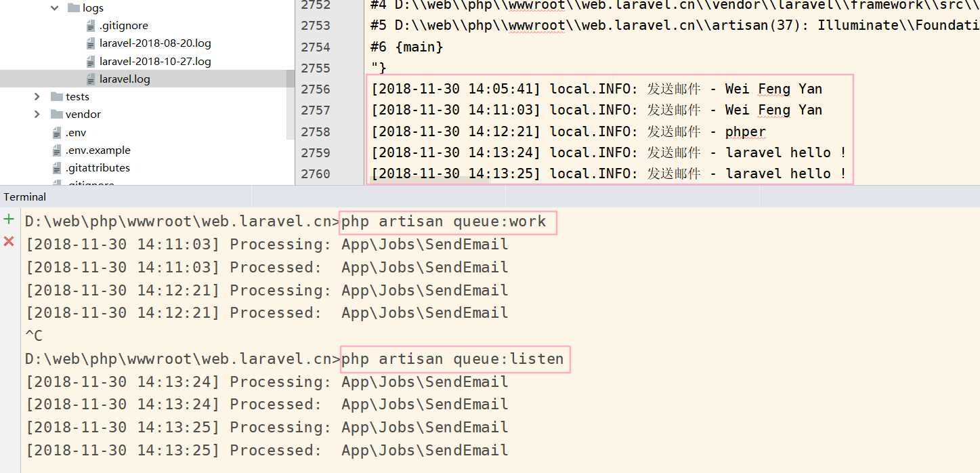Click the '#6 {main}' line in editor

pyautogui.click(x=406, y=47)
